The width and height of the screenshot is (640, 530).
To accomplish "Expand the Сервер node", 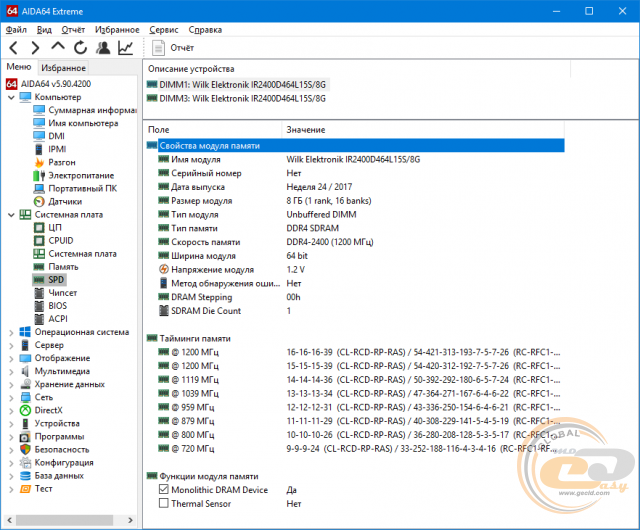I will (11, 345).
